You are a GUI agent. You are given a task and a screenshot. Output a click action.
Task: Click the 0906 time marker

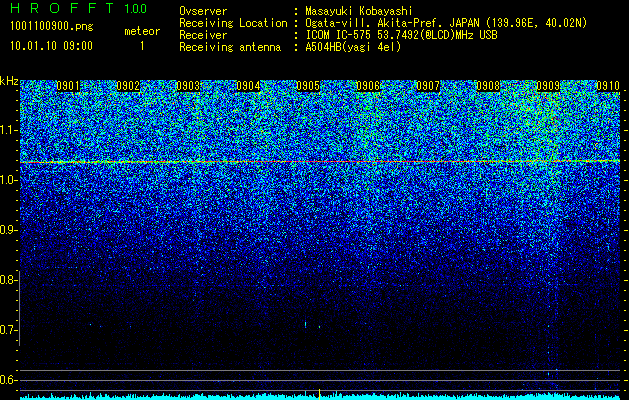(368, 86)
